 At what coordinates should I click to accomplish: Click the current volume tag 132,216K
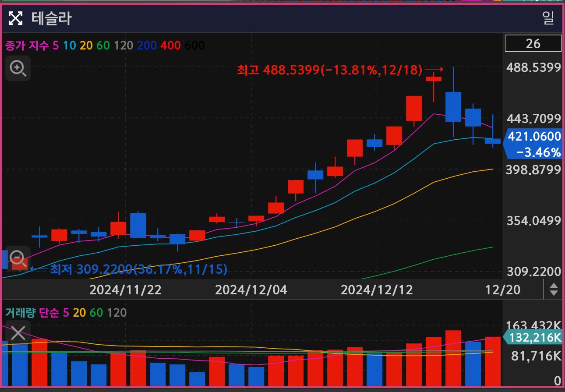tap(533, 337)
